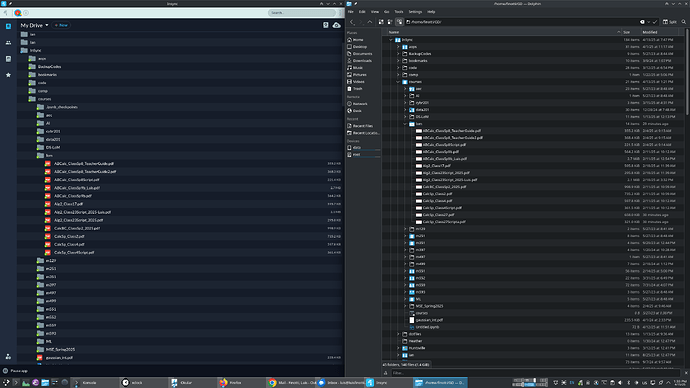Go up one directory in Dolphin
The height and width of the screenshot is (388, 690).
point(370,22)
